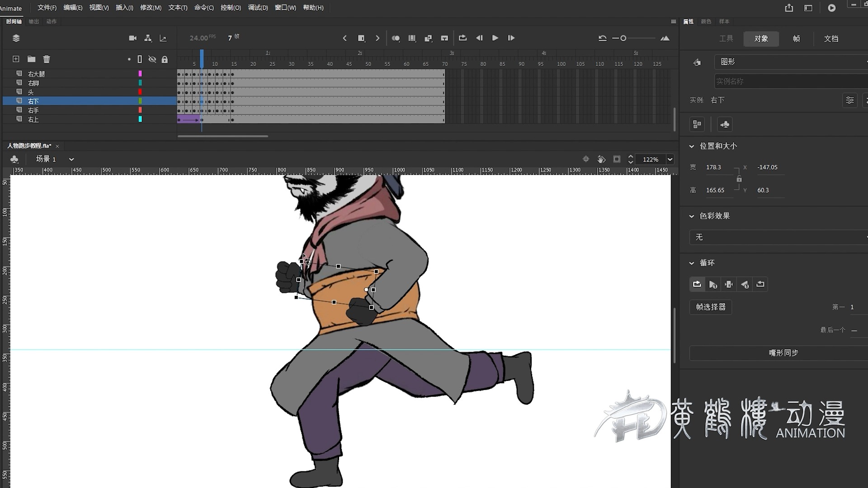
Task: Insert a keyframe using the keyframe button
Action: (x=361, y=38)
